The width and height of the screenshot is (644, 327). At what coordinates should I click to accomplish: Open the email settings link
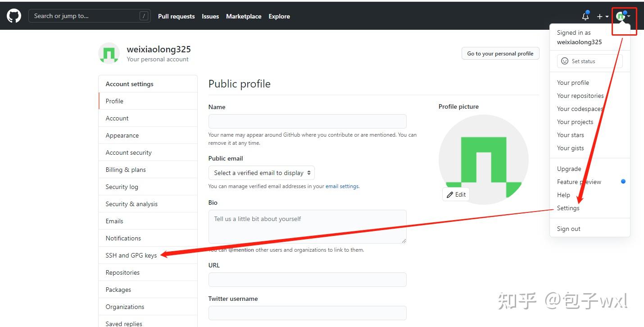(x=341, y=186)
